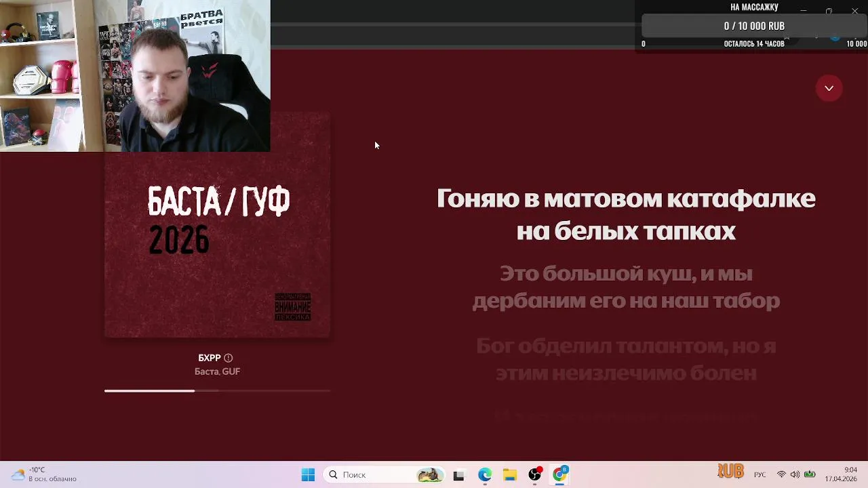Open volume control from the speaker icon
Screen dimensions: 868x488
pyautogui.click(x=795, y=475)
